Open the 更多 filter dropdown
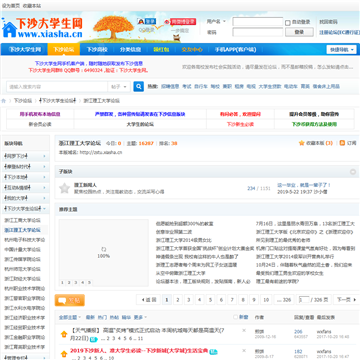This screenshot has width=360, height=360. point(140,317)
